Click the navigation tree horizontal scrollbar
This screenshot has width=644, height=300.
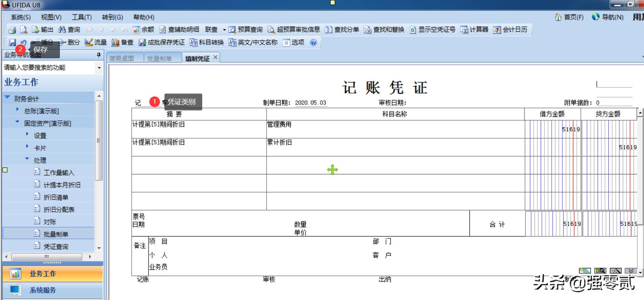pyautogui.click(x=46, y=256)
